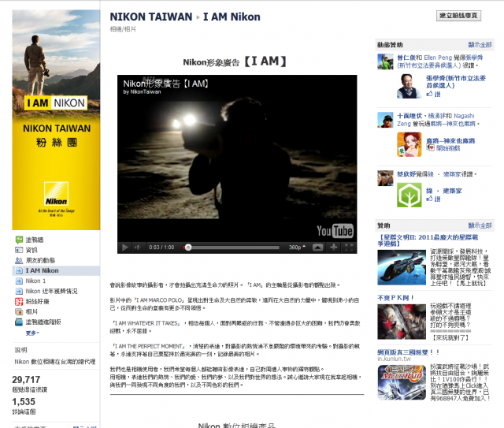
Task: Click the mahjong game red-haired girl icon
Action: click(x=409, y=145)
